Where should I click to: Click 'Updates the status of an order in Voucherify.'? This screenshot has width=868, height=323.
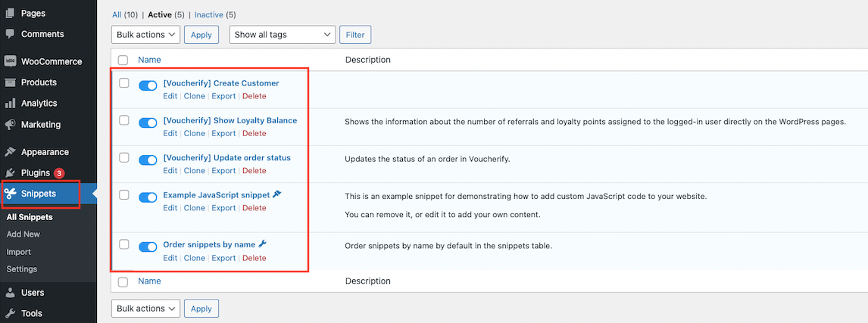(x=426, y=159)
